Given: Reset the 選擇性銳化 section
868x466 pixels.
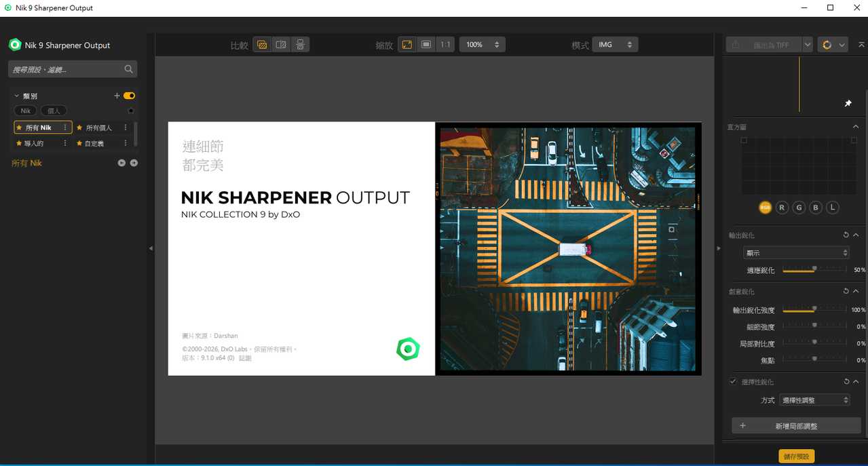Looking at the screenshot, I should pyautogui.click(x=846, y=382).
